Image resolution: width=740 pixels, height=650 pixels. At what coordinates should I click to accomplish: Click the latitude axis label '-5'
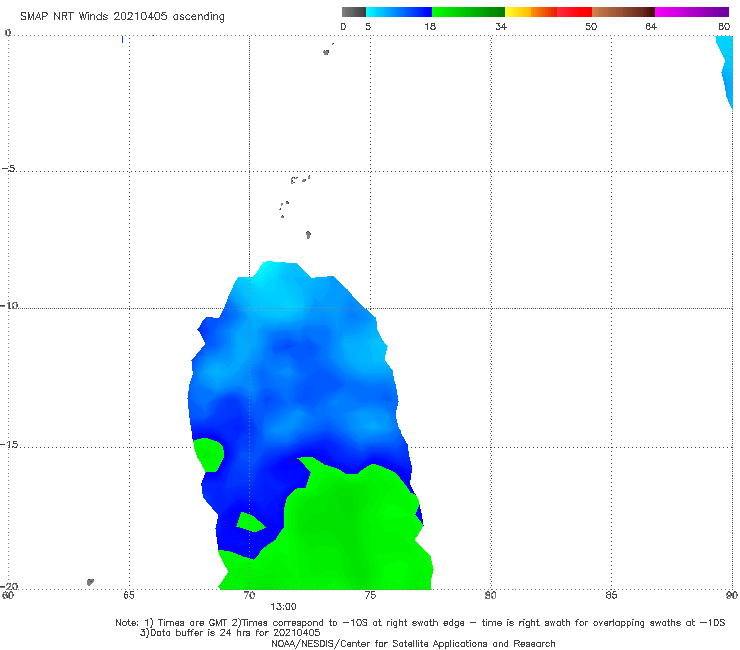pyautogui.click(x=9, y=169)
